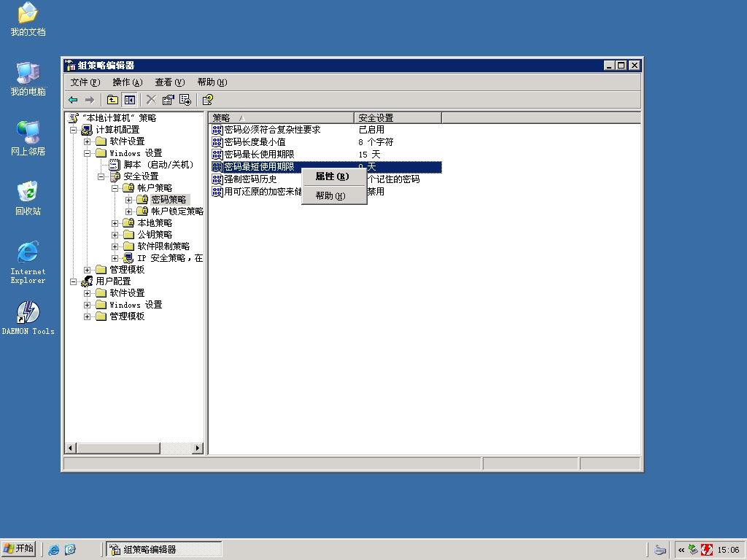Select 密码长度最小值 policy row

(326, 142)
